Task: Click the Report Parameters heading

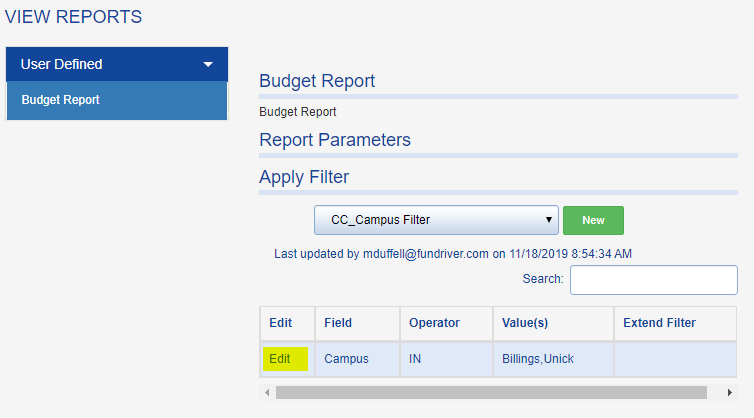Action: pyautogui.click(x=335, y=140)
